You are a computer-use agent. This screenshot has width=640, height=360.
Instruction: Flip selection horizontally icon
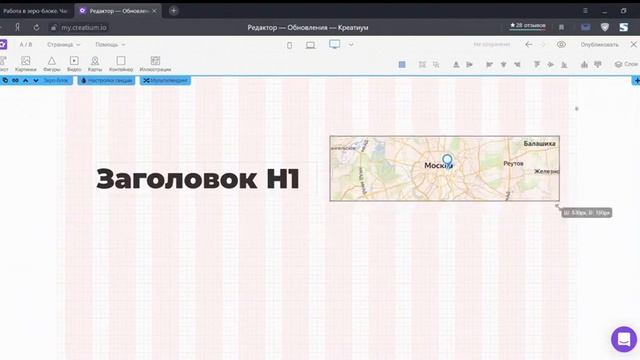pos(470,64)
